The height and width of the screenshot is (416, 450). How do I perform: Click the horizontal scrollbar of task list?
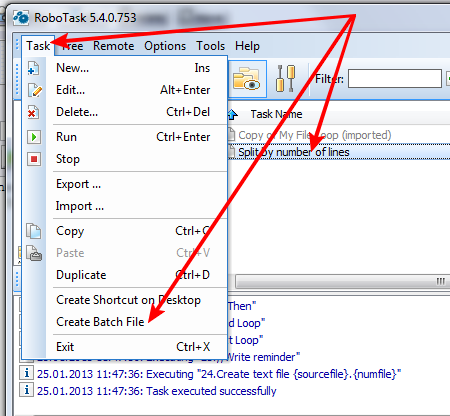pyautogui.click(x=342, y=282)
